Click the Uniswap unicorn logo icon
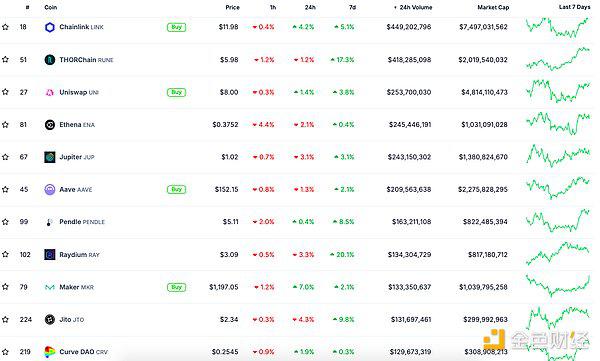 tap(50, 92)
